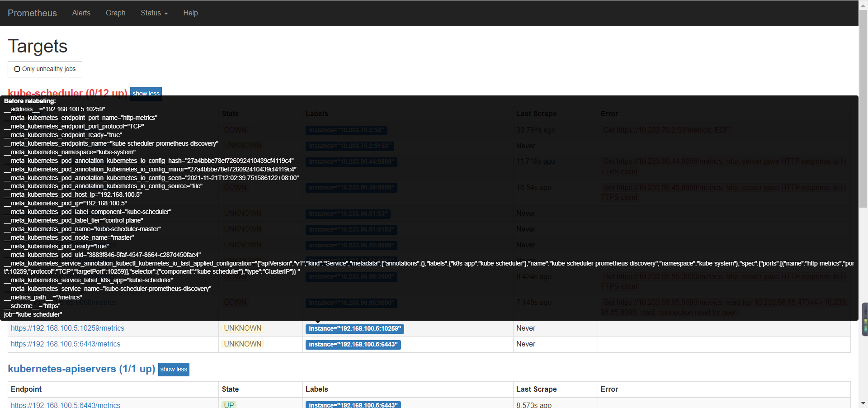Select __address__="192.168.100.5:10259" tooltip line
Viewport: 868px width, 408px height.
pyautogui.click(x=54, y=109)
